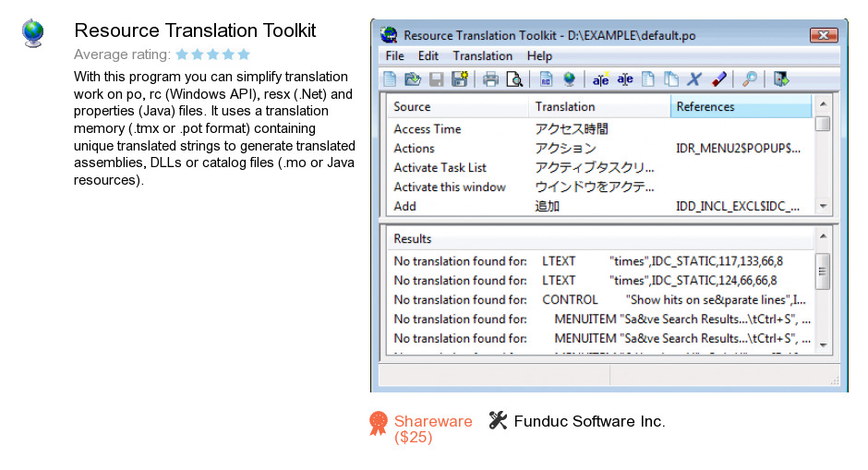Sort by the Source column header
The width and height of the screenshot is (868, 470).
[457, 106]
